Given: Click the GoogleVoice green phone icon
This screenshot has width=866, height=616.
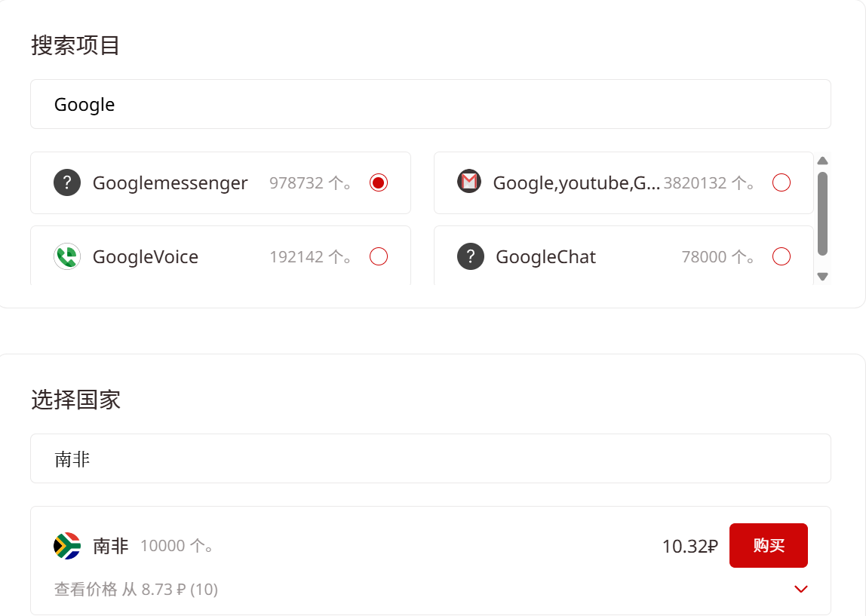Looking at the screenshot, I should point(67,256).
